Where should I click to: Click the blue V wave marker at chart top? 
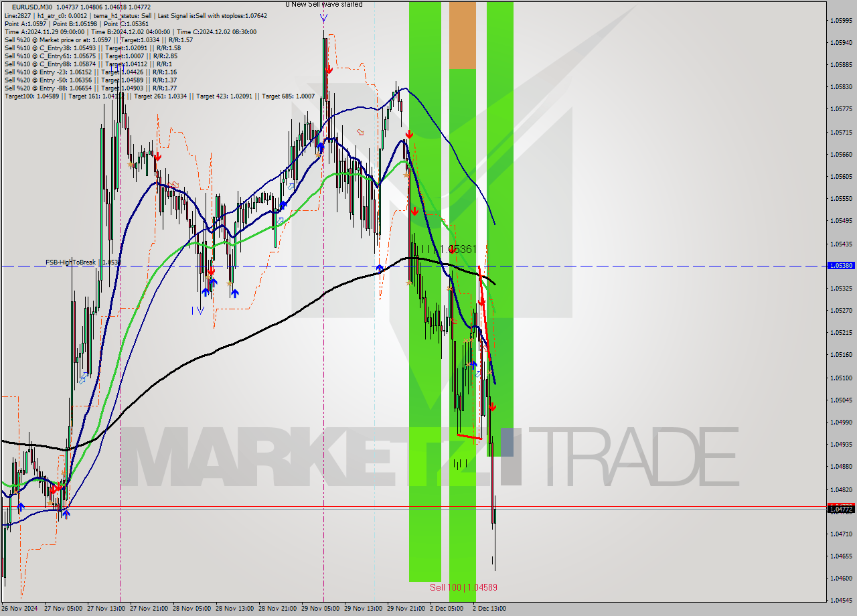324,18
